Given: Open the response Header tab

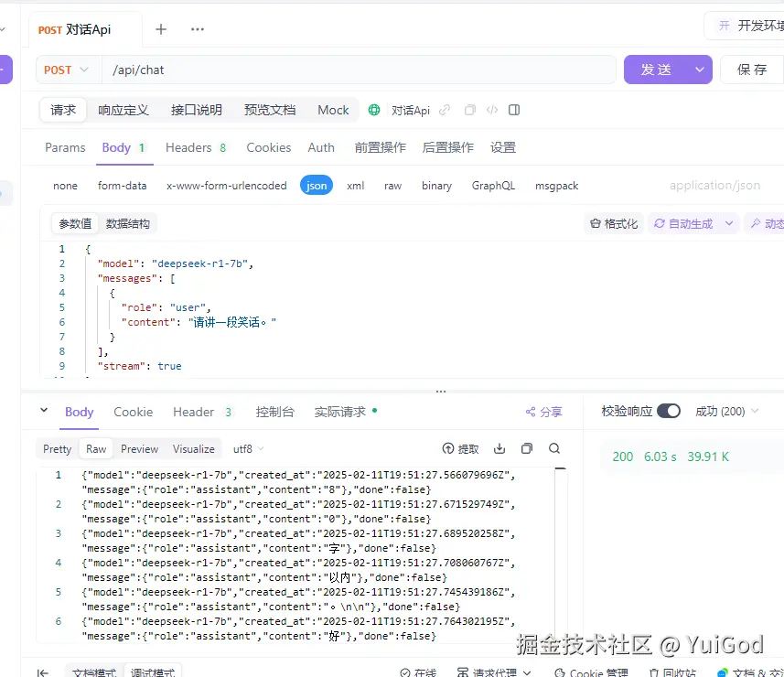Looking at the screenshot, I should click(x=202, y=412).
